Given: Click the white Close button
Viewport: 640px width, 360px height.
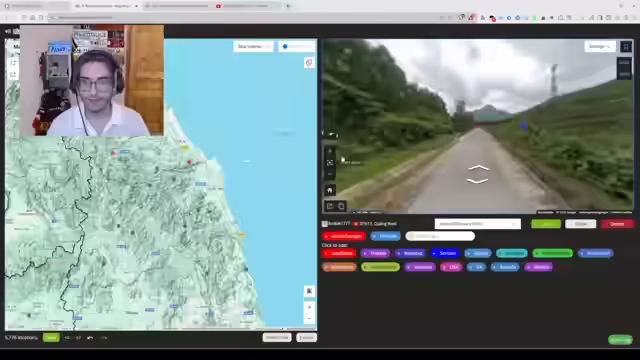Looking at the screenshot, I should point(580,224).
